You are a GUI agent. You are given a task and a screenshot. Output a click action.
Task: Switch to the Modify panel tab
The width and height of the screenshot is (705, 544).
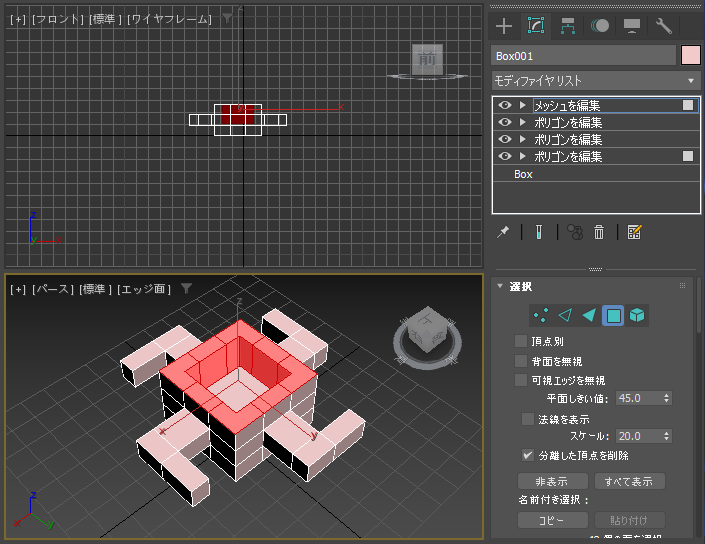(536, 26)
